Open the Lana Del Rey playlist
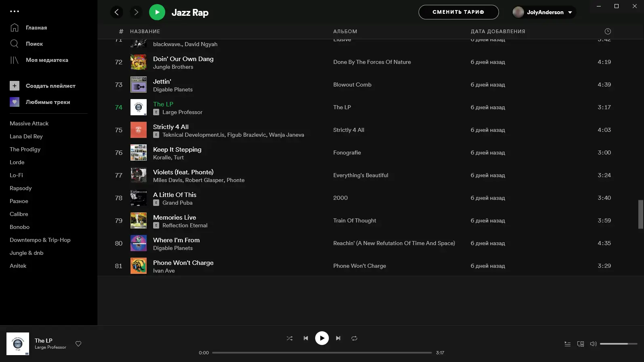The image size is (644, 362). click(x=26, y=136)
